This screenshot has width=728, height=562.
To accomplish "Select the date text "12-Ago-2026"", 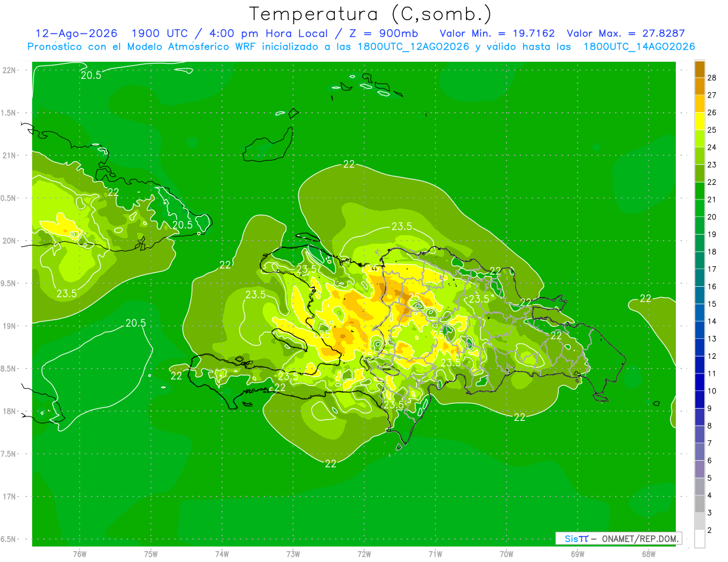I will click(x=77, y=33).
